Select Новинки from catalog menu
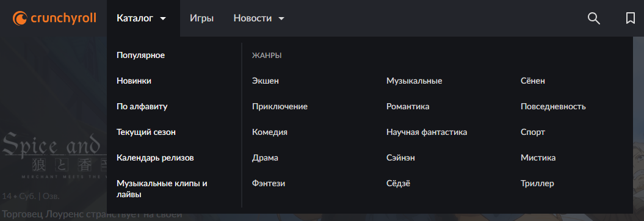 pos(134,81)
